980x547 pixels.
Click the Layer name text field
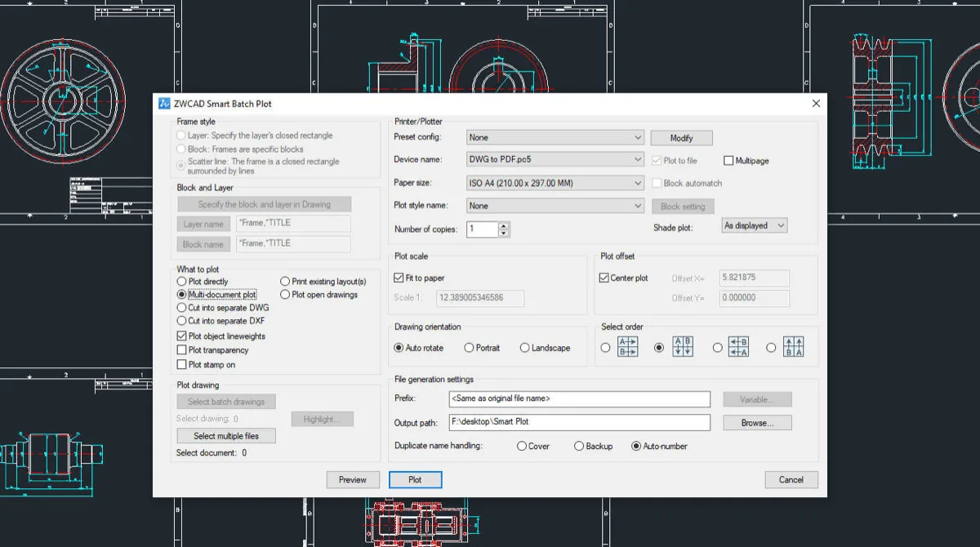point(293,224)
